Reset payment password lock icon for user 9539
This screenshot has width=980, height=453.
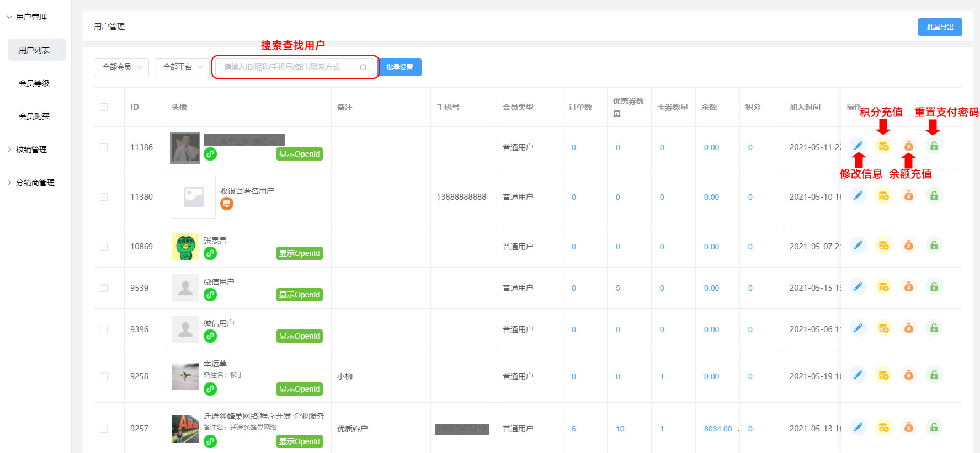934,287
